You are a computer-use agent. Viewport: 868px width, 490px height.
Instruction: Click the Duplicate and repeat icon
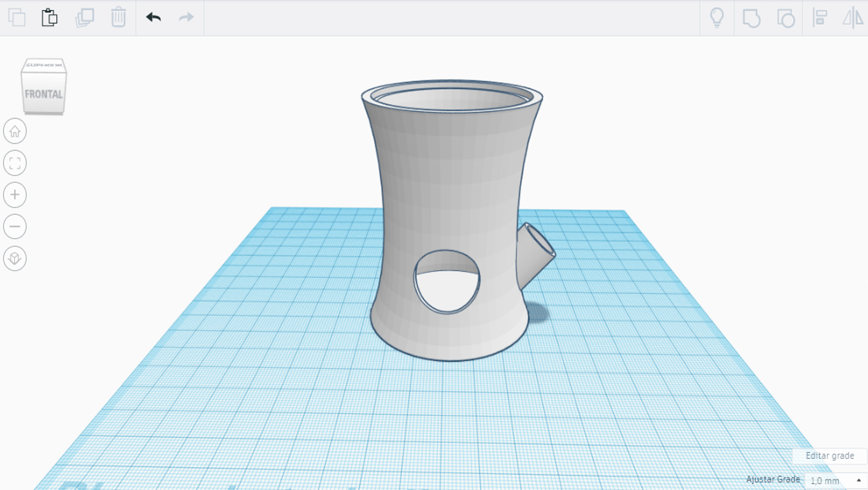85,17
